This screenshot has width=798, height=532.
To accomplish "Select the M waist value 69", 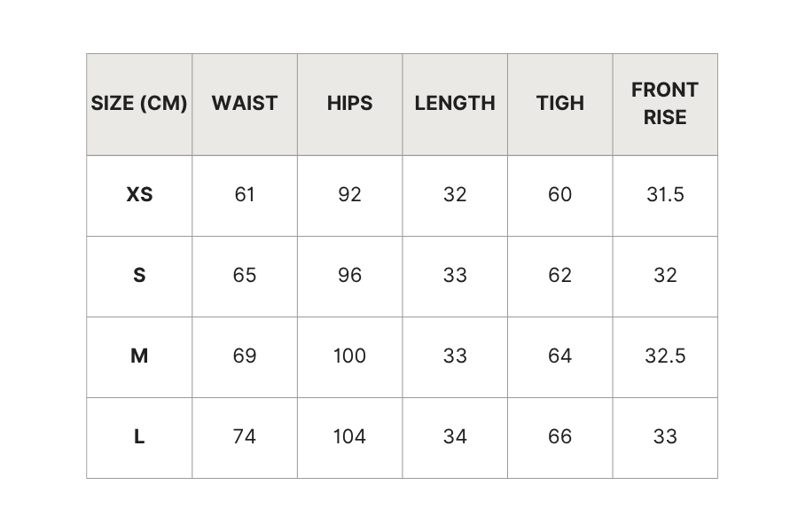I will [x=245, y=356].
